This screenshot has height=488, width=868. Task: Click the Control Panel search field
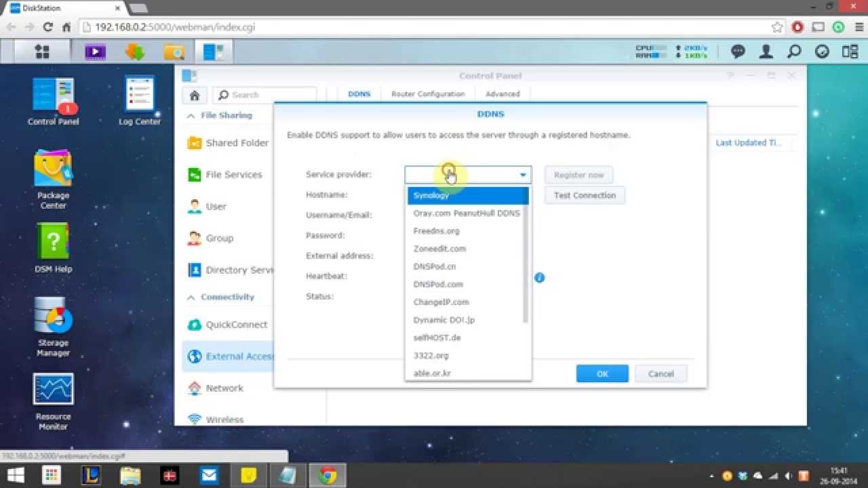pos(264,95)
